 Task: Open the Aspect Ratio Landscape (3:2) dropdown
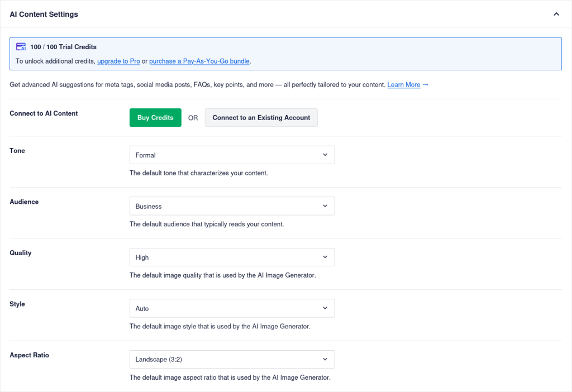(x=232, y=360)
